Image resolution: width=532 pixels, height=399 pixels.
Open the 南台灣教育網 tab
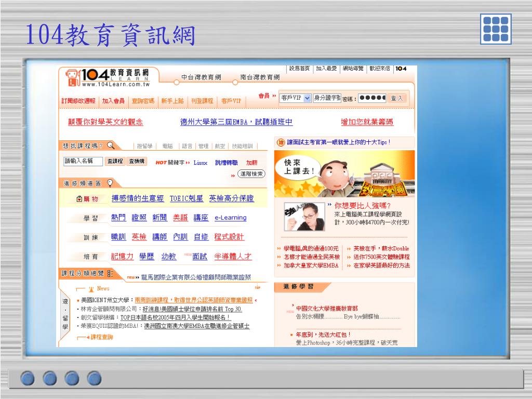(260, 77)
